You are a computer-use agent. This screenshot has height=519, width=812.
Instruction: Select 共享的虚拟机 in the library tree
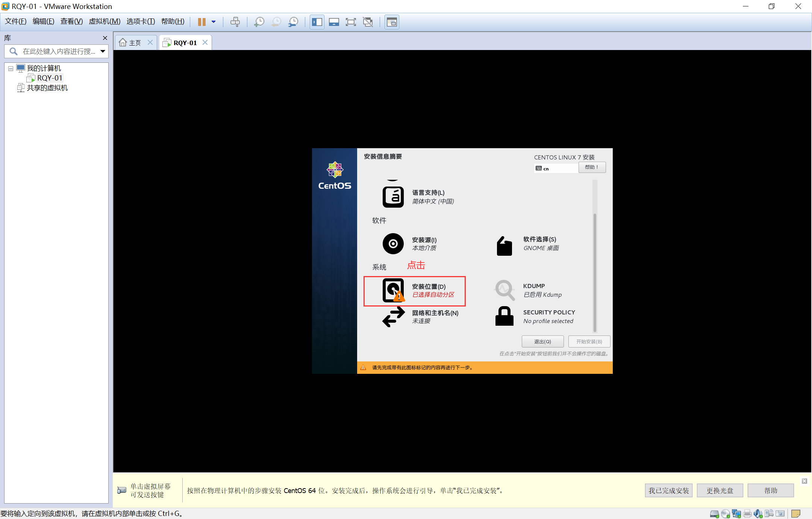[47, 88]
